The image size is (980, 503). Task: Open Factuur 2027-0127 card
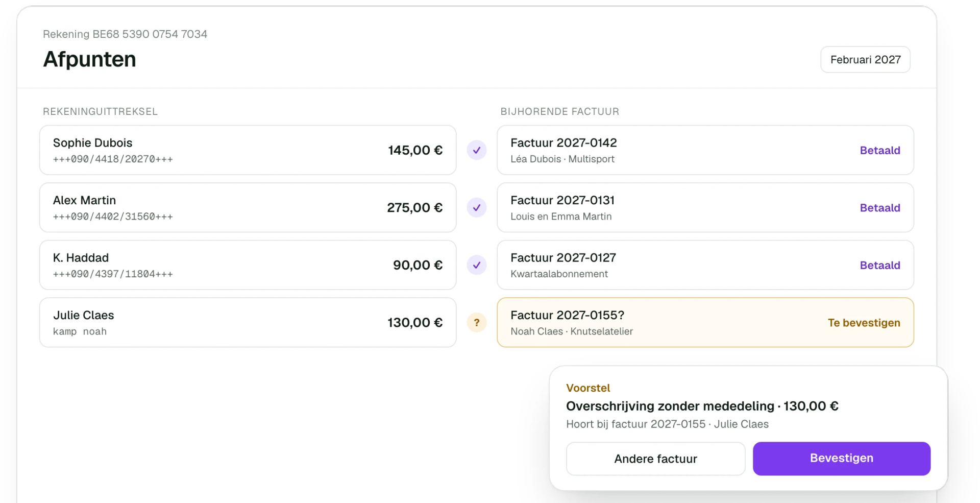[x=705, y=265]
